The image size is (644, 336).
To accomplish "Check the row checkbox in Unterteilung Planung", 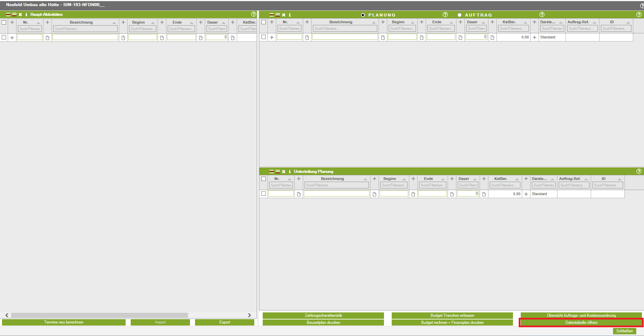I will click(263, 194).
